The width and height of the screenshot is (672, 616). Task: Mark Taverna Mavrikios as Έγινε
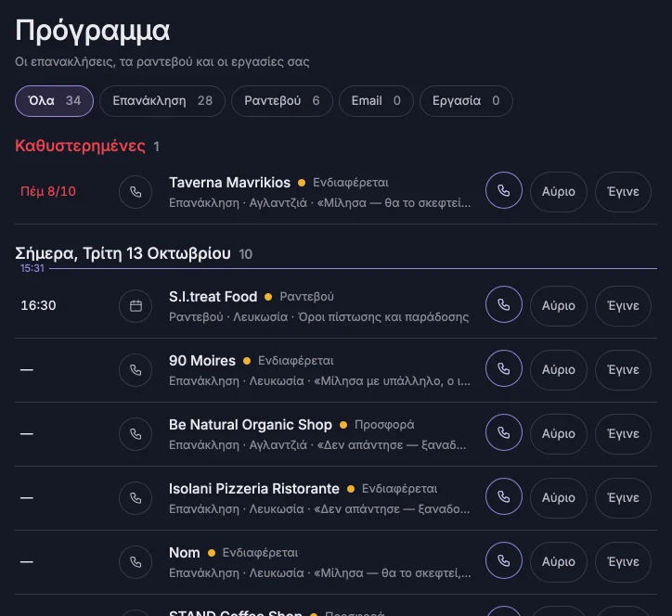click(623, 192)
